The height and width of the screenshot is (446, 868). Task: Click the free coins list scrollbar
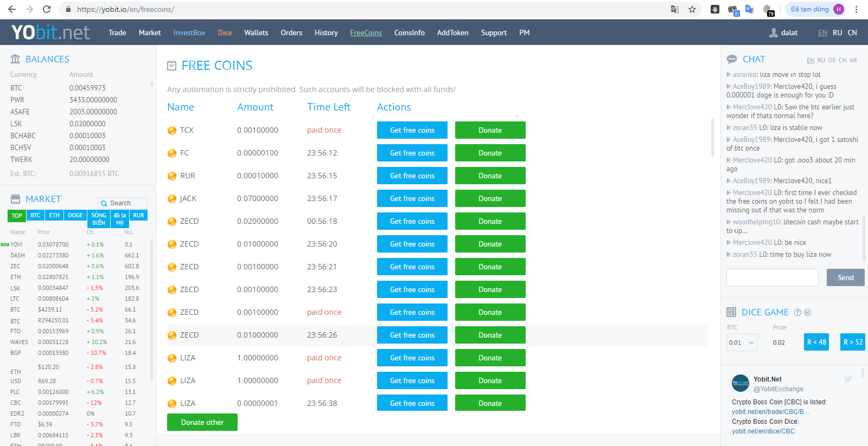click(712, 138)
